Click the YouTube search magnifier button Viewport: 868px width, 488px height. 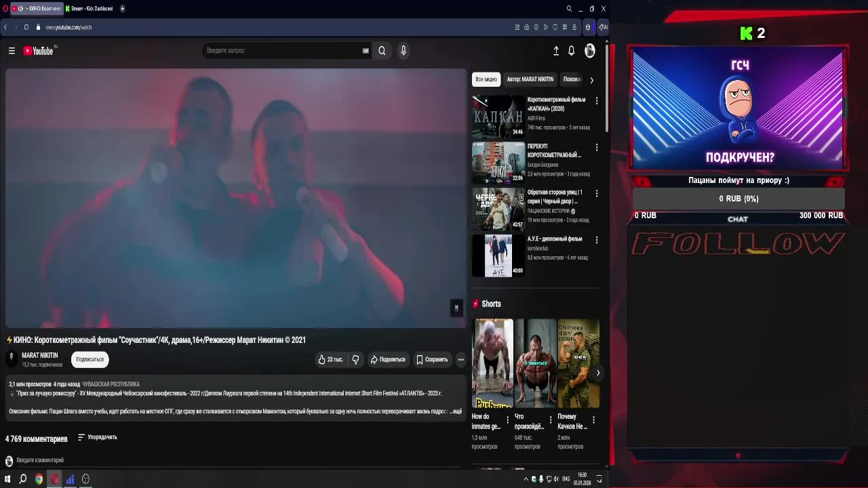382,51
